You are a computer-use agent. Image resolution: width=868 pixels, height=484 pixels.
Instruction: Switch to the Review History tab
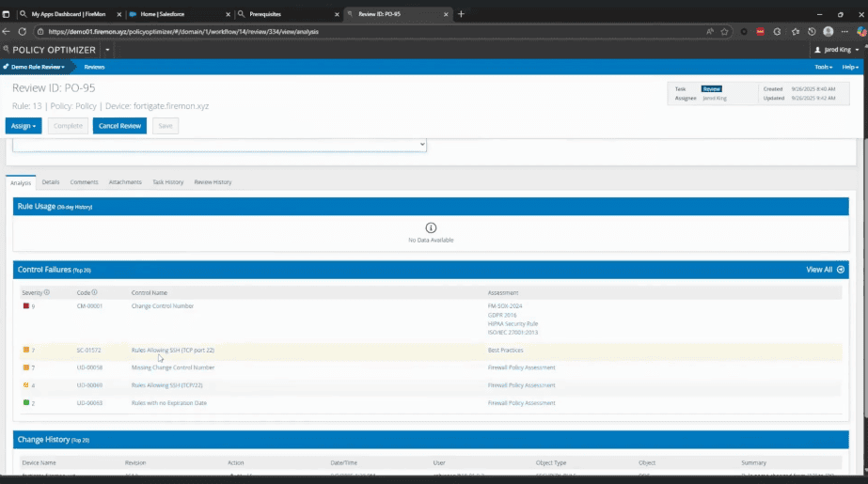[x=213, y=182]
